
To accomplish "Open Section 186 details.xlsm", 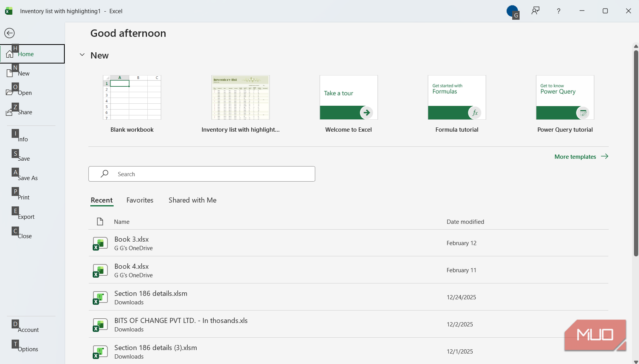I will (x=348, y=297).
